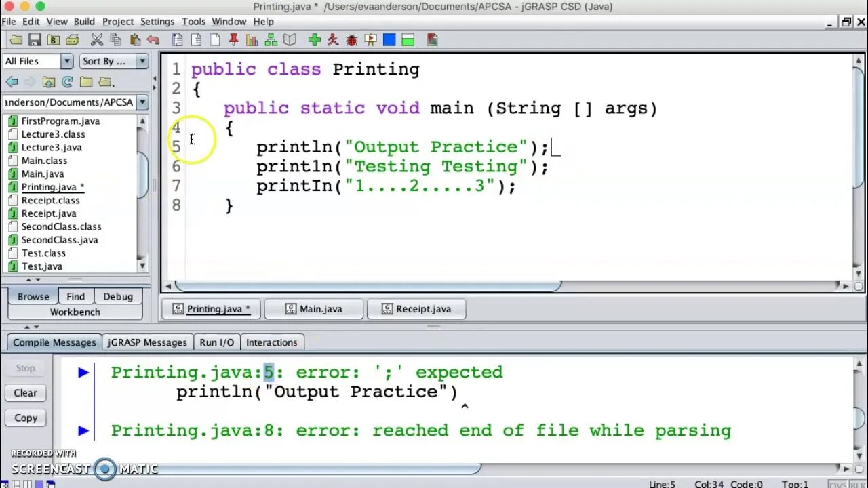This screenshot has width=868, height=488.
Task: Click the red pushpin icon
Action: pos(234,40)
